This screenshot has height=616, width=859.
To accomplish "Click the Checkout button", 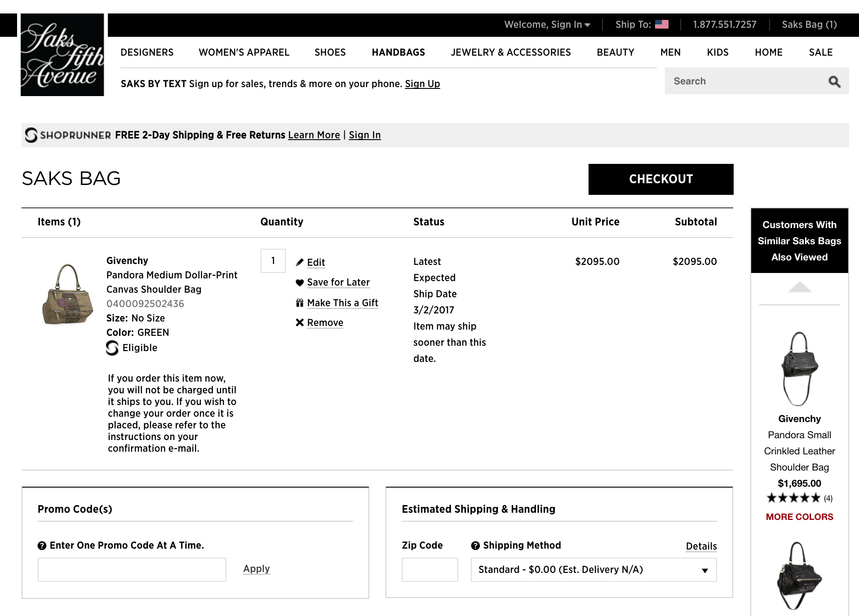I will (x=661, y=179).
